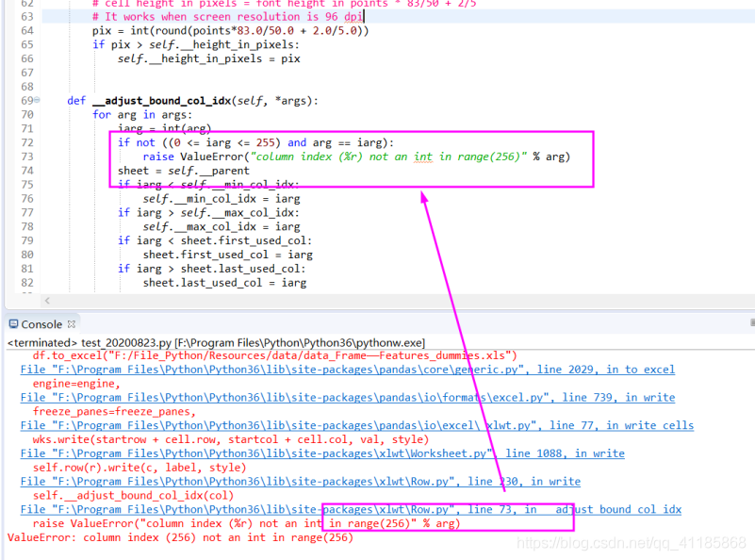The height and width of the screenshot is (560, 755).
Task: Click the left arrow of the editor horizontal scrollbar
Action: 47,300
